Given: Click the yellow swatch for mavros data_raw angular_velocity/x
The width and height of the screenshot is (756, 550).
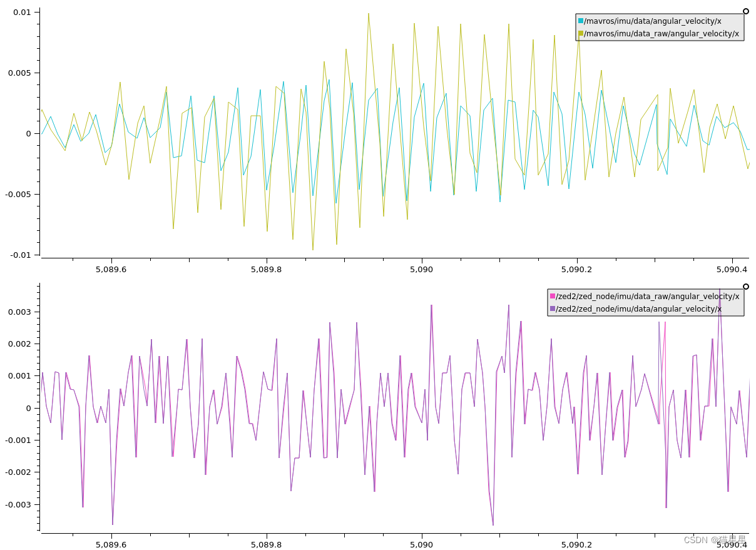Looking at the screenshot, I should point(581,34).
